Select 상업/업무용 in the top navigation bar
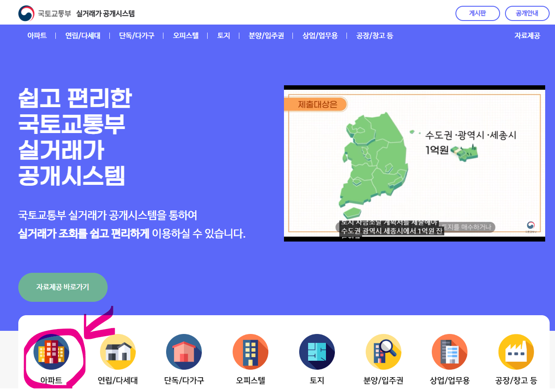The image size is (555, 392). pos(320,36)
